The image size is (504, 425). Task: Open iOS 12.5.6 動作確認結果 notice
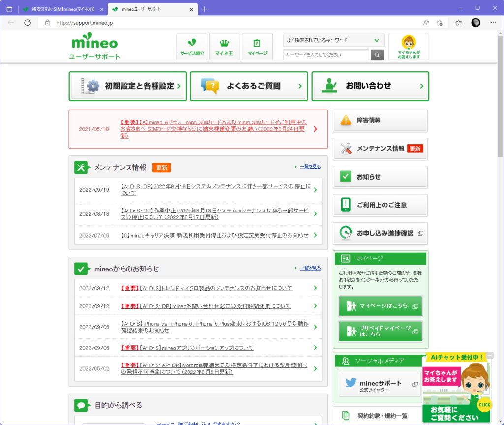point(215,327)
